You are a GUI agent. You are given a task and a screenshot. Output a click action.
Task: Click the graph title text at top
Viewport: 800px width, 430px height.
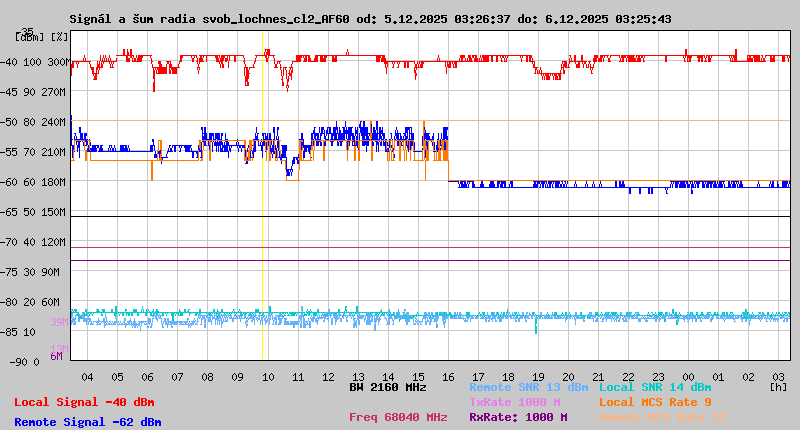pos(385,19)
